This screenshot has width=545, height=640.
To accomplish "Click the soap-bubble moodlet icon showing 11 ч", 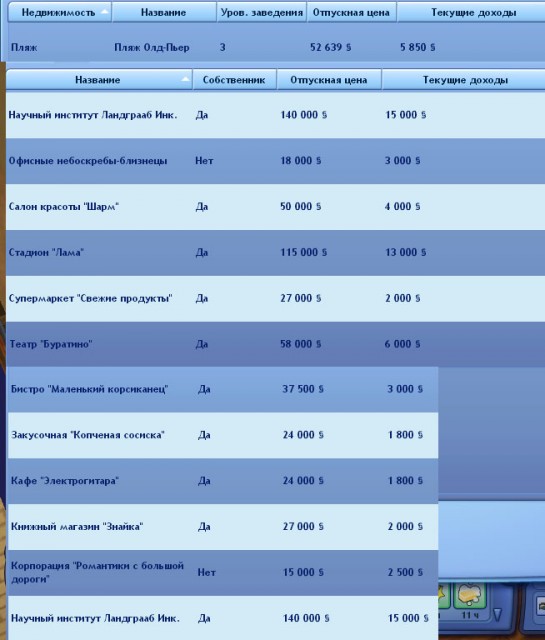I will coord(470,596).
